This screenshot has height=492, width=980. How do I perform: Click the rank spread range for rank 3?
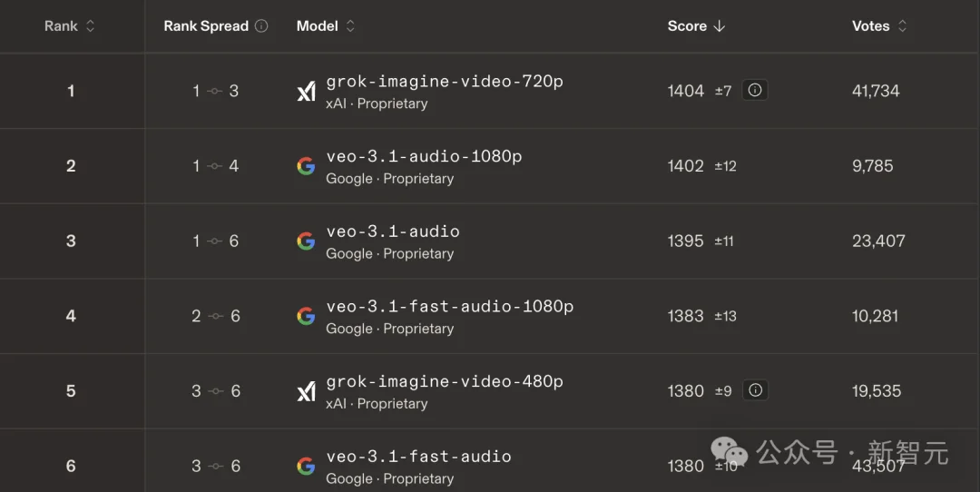click(x=215, y=241)
